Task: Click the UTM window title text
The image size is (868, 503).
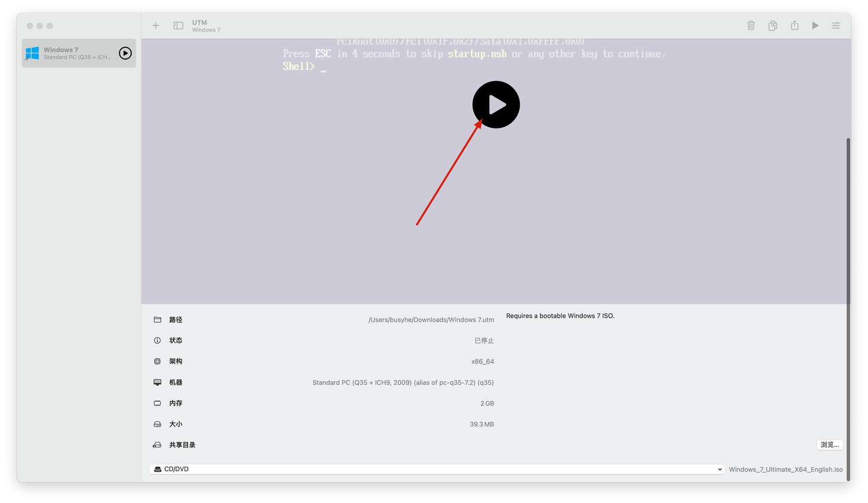Action: click(200, 23)
